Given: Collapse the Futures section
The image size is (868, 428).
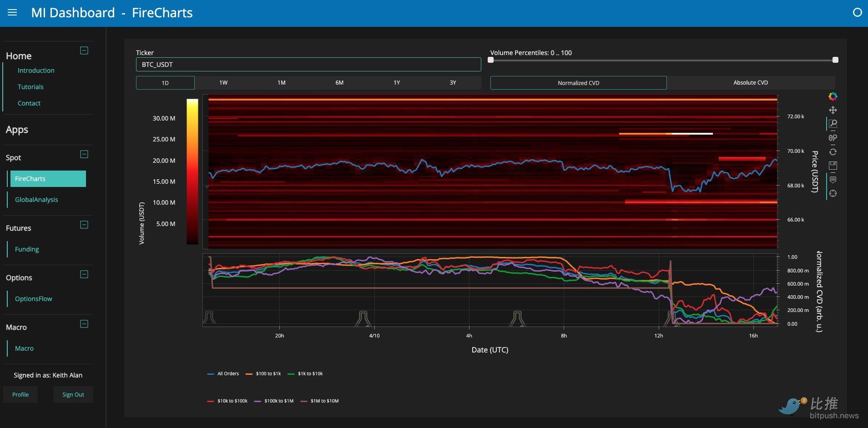Looking at the screenshot, I should point(84,225).
